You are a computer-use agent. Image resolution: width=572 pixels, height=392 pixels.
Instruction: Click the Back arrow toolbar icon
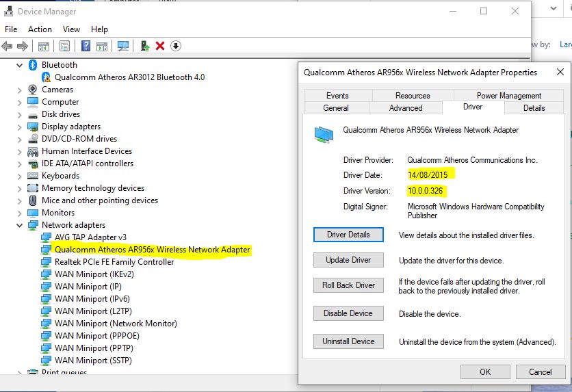tap(7, 46)
